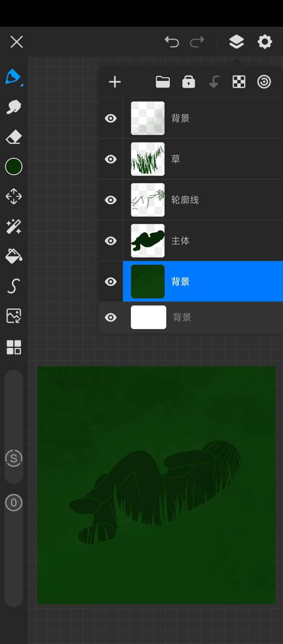283x644 pixels.
Task: Hide the 主体 layer
Action: 111,241
